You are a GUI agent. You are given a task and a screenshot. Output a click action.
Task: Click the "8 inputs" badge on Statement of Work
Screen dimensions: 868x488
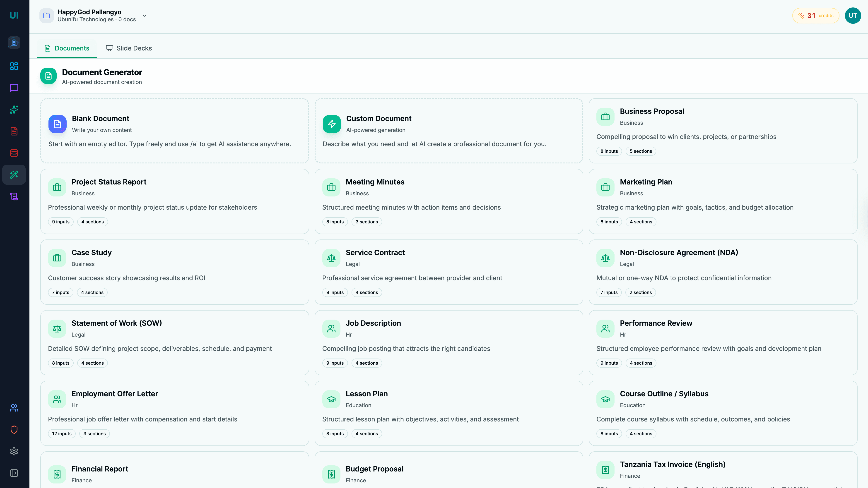click(61, 363)
